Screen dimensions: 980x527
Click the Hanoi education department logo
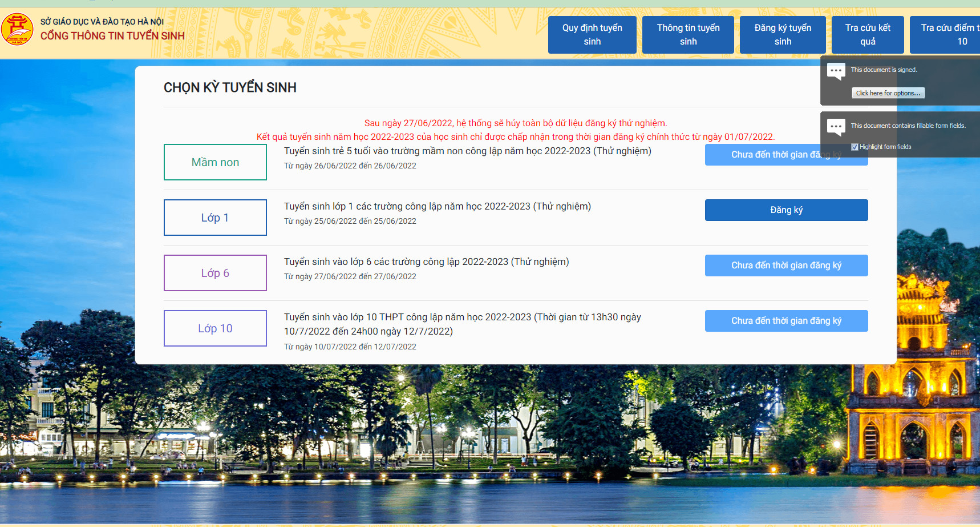coord(17,29)
